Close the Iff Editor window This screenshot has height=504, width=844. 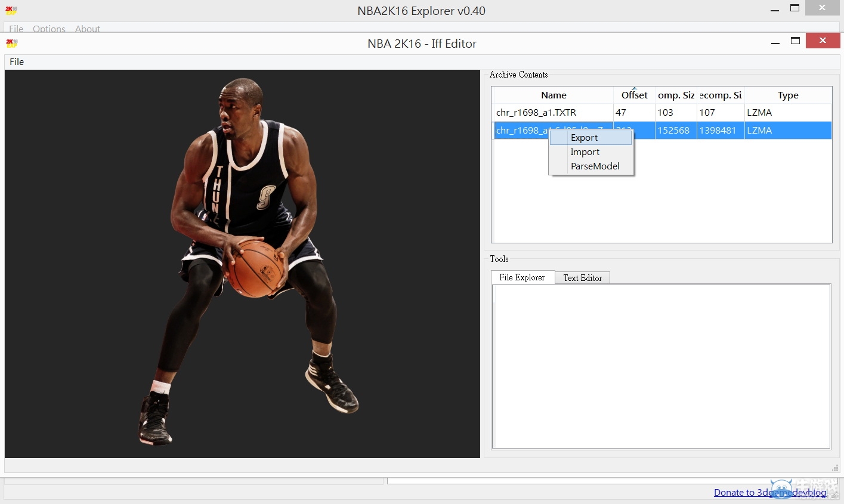pyautogui.click(x=823, y=41)
